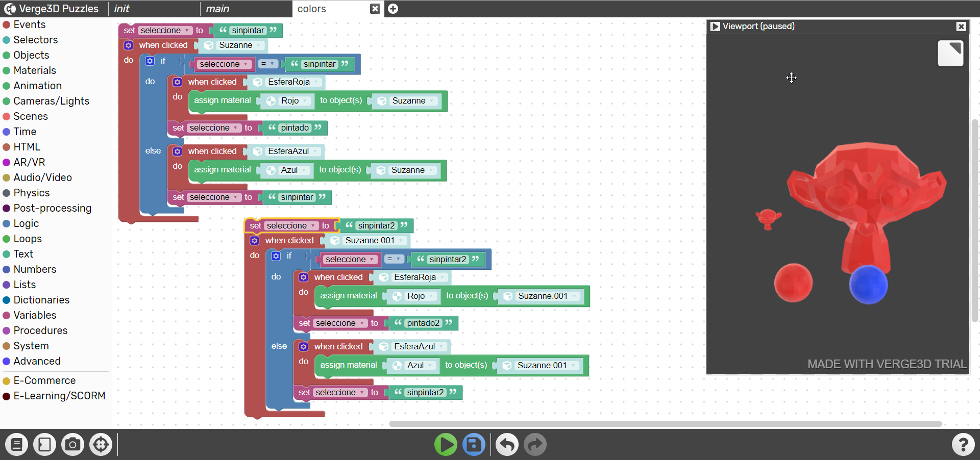Open the Selectors puzzle category
980x460 pixels.
click(x=35, y=40)
